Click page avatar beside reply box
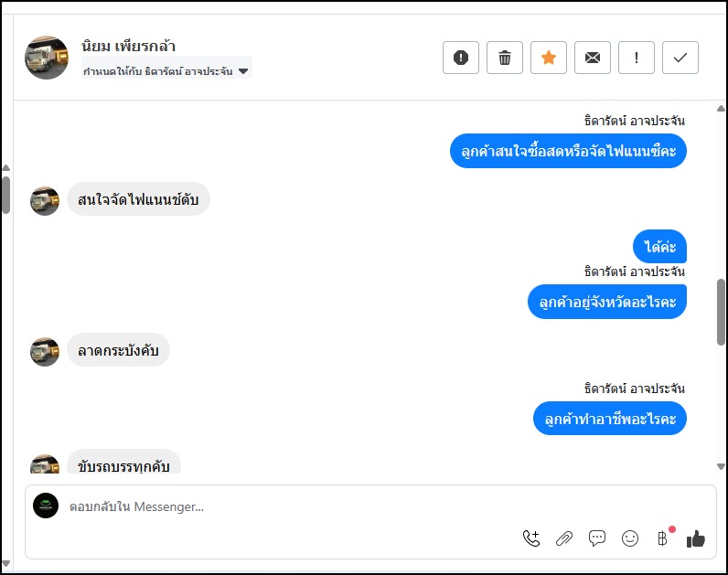Screen dimensions: 728x575 46,506
